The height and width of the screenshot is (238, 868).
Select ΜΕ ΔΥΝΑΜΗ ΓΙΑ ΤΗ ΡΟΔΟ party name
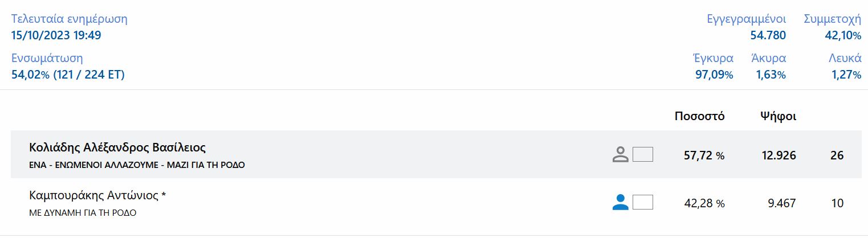83,214
